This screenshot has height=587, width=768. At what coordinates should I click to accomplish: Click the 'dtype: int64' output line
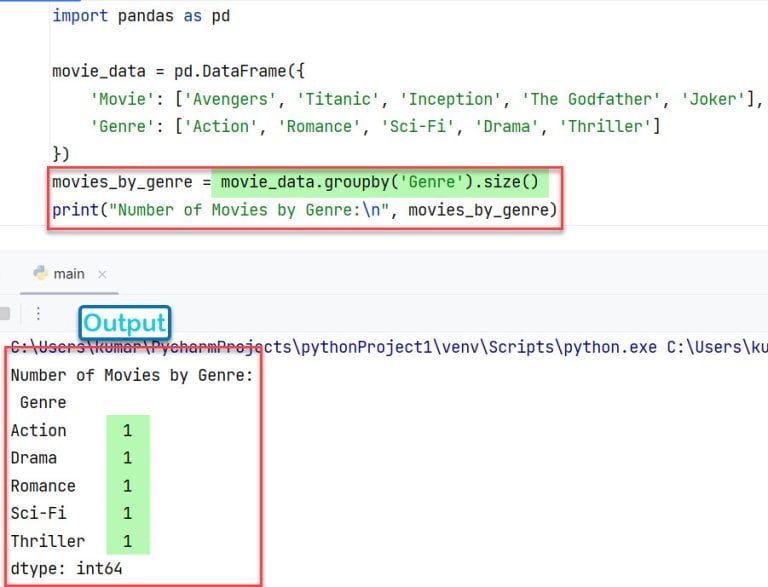[67, 569]
